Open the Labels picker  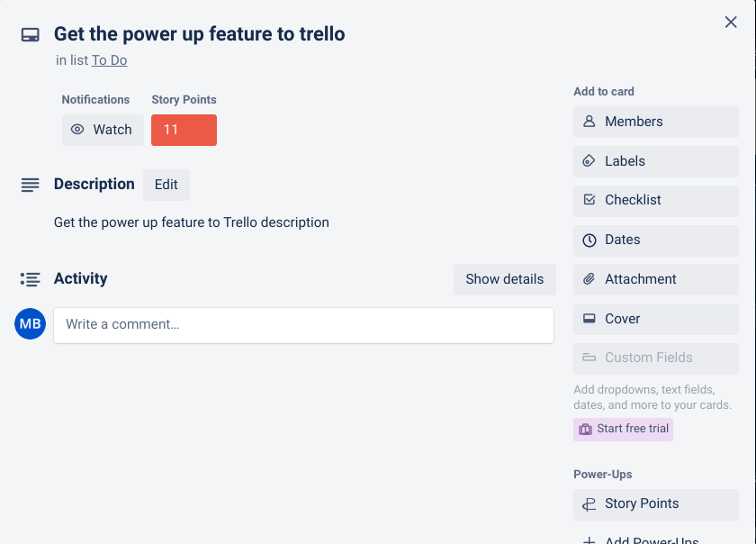tap(656, 161)
